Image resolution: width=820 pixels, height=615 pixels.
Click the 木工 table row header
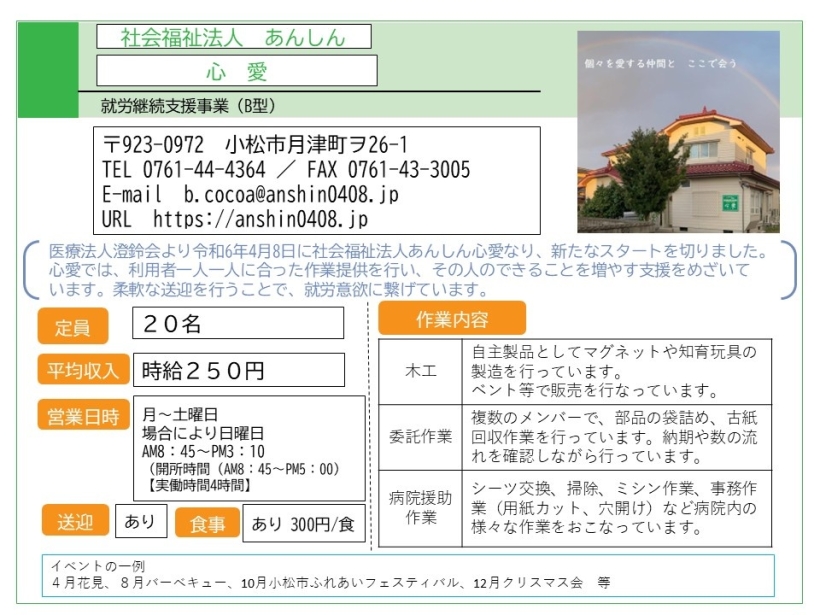420,370
